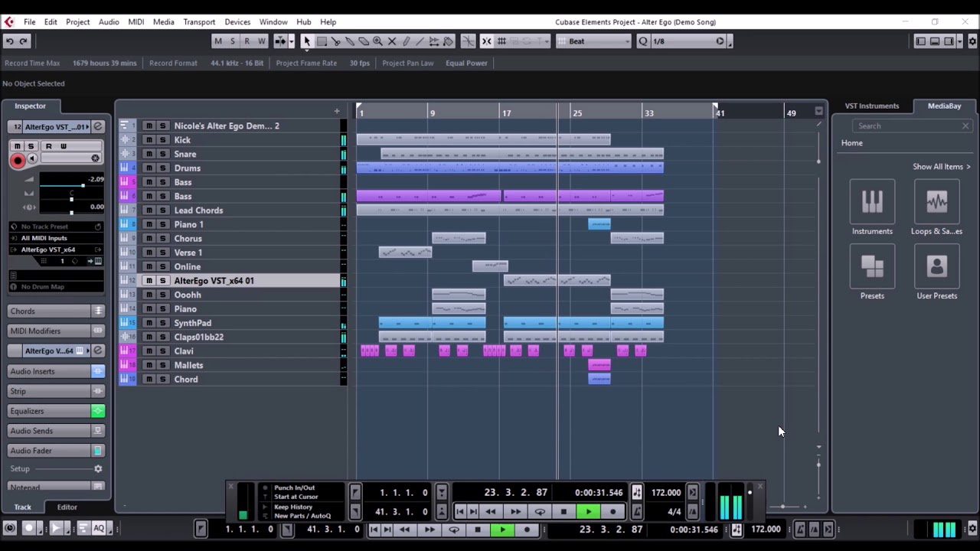Toggle Cycle loop in floating transport panel
Screen dimensions: 980x551
click(x=540, y=512)
